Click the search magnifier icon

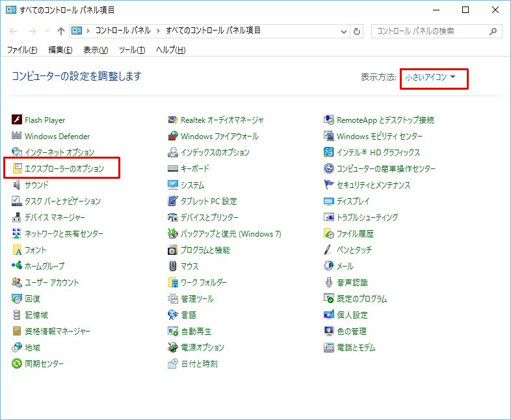493,31
